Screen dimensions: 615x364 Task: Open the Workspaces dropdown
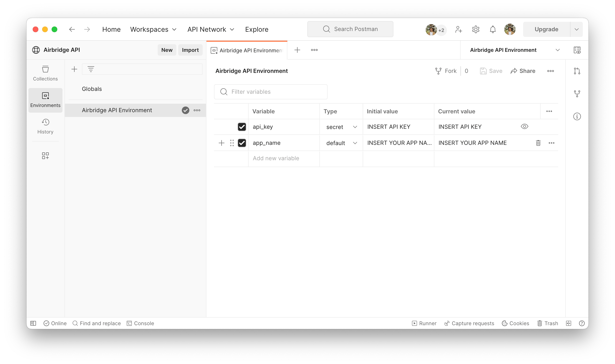[153, 29]
